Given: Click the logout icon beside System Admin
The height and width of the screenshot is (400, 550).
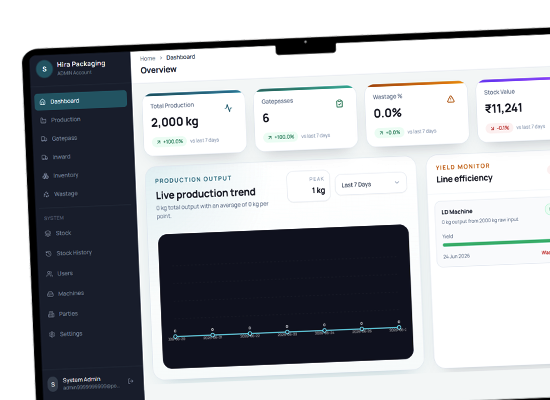Looking at the screenshot, I should pyautogui.click(x=130, y=381).
